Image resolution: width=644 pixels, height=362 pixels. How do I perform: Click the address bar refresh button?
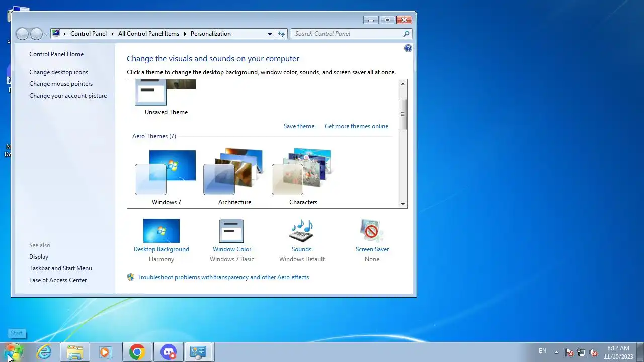281,34
